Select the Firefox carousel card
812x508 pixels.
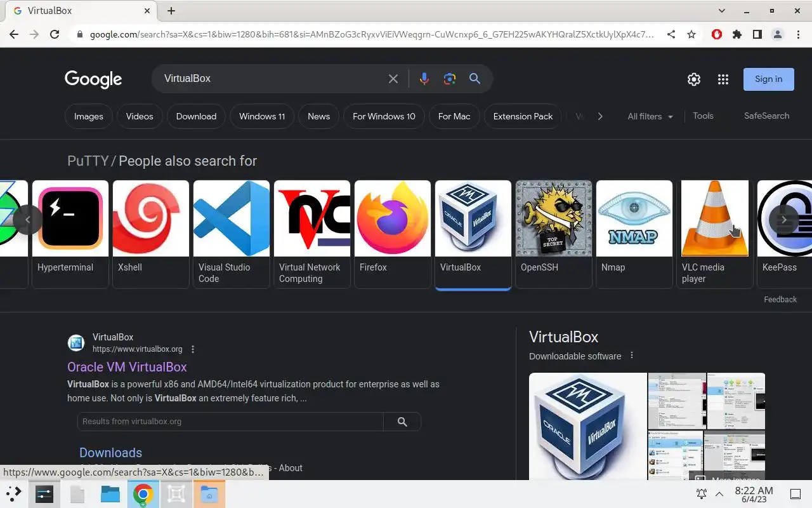coord(393,234)
